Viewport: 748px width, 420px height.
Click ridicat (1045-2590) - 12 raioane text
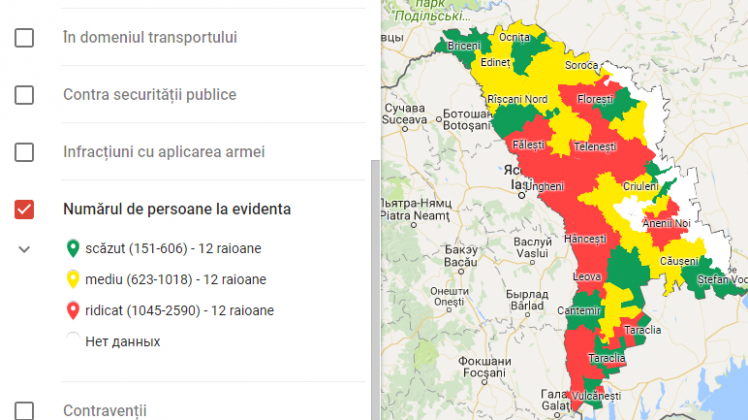click(x=179, y=311)
